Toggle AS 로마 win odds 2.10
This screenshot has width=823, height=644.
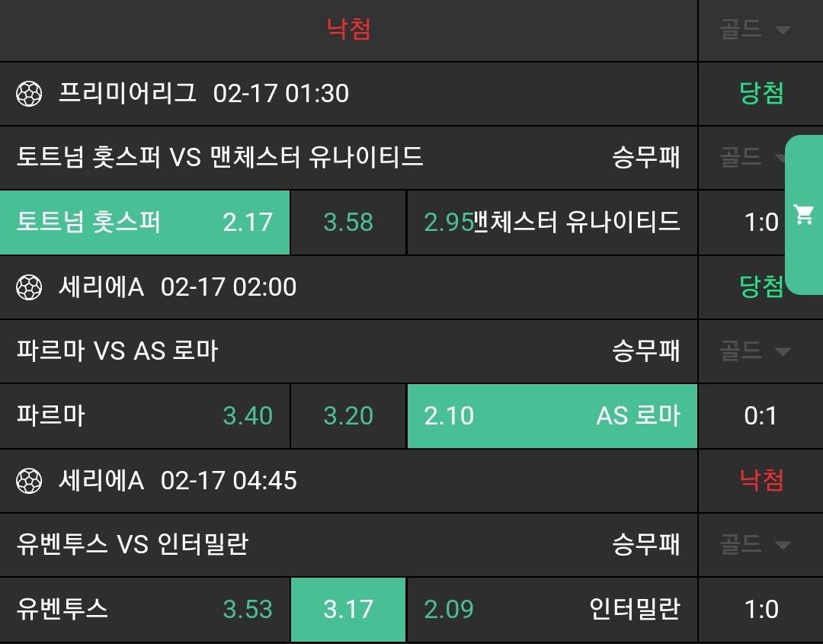pos(552,416)
